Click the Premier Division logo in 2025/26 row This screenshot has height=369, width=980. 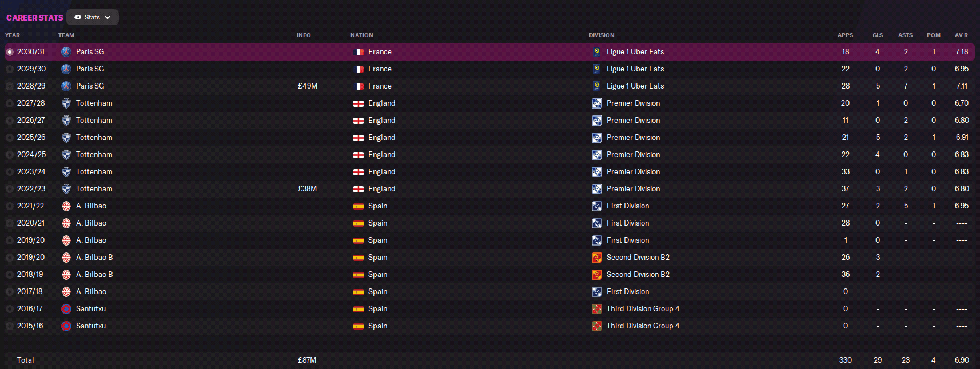[x=597, y=138]
